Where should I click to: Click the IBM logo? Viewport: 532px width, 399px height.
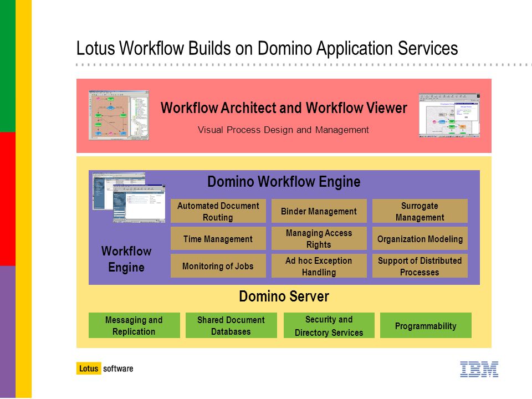click(479, 369)
